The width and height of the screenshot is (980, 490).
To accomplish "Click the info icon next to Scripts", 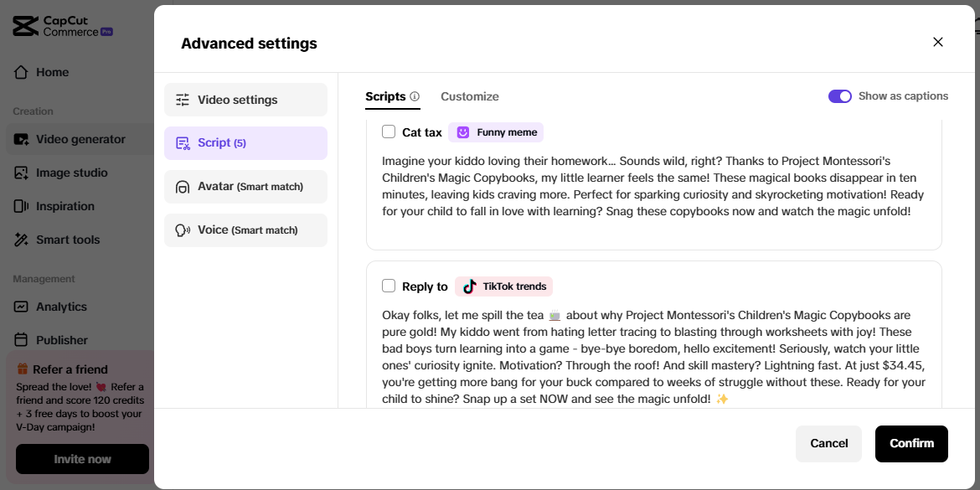I will (415, 96).
